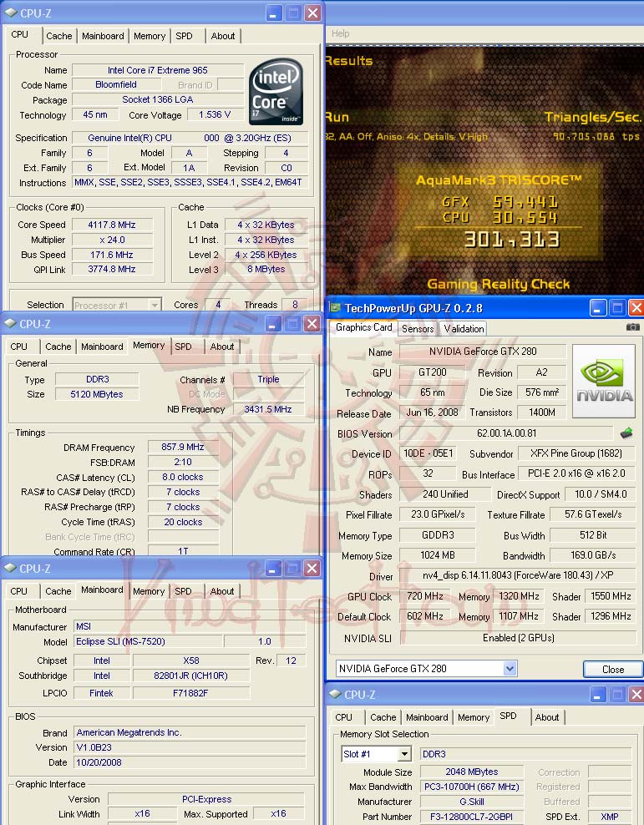
Task: Click the Max Bandwidth value 'PC3-10700H (667 MHz)'
Action: [472, 787]
